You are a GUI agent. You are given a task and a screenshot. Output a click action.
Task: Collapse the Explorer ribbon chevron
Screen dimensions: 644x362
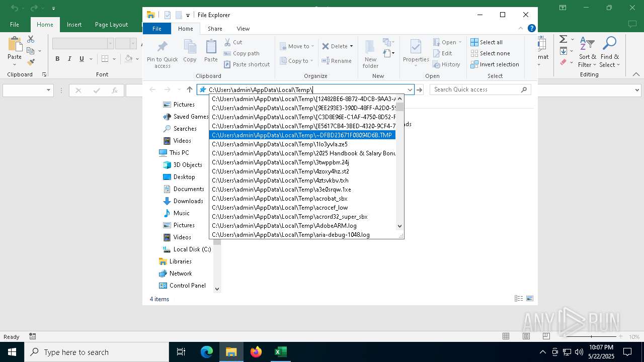click(521, 28)
